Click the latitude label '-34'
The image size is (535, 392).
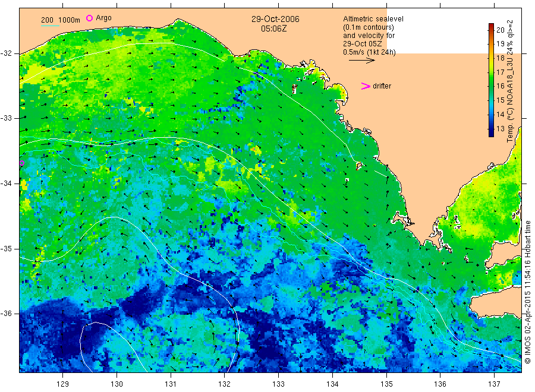[6, 184]
